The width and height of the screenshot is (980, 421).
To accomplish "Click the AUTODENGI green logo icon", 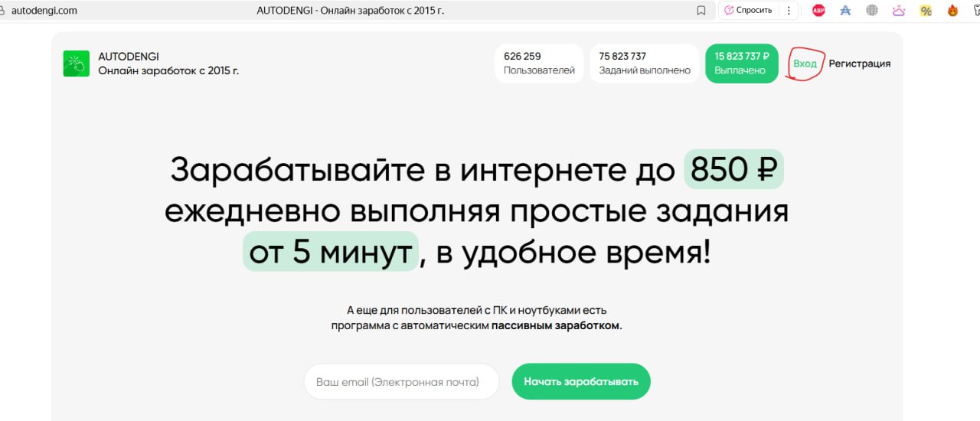I will pyautogui.click(x=77, y=64).
